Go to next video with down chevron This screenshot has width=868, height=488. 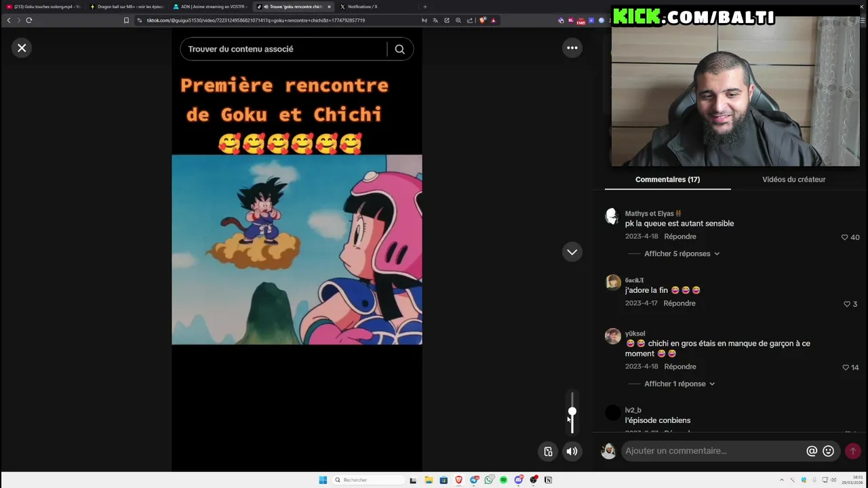[572, 252]
